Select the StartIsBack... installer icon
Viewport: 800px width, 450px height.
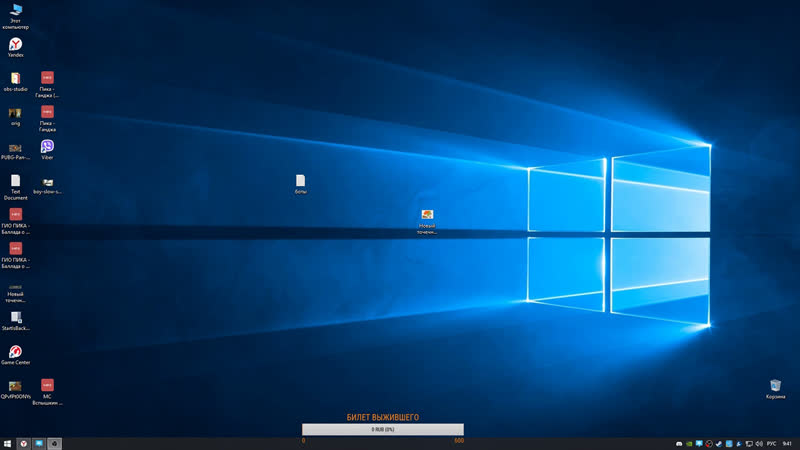pos(15,321)
